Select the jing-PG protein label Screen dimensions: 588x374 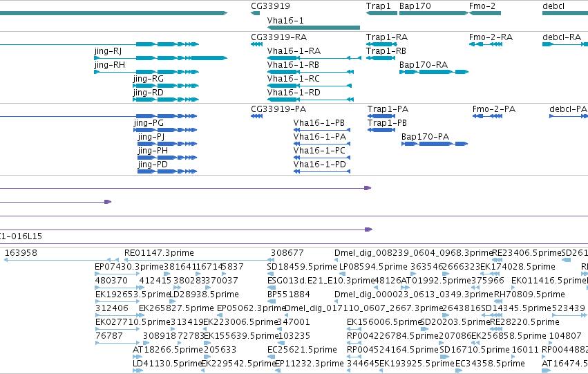pos(149,123)
